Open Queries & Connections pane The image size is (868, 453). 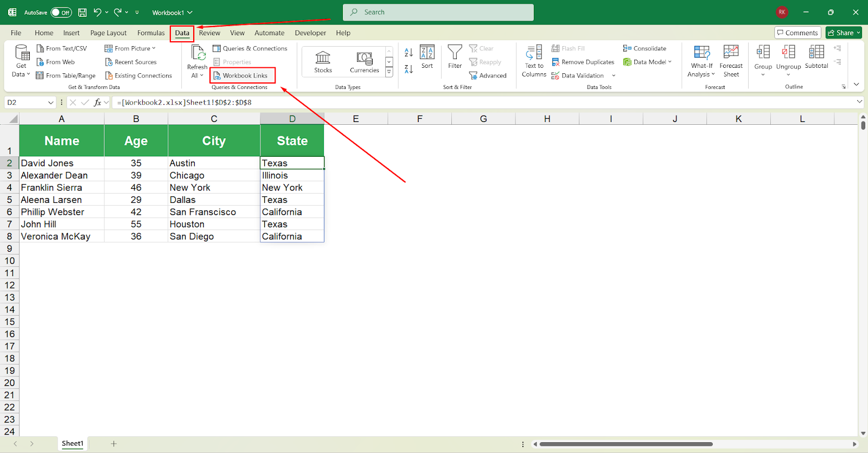250,48
